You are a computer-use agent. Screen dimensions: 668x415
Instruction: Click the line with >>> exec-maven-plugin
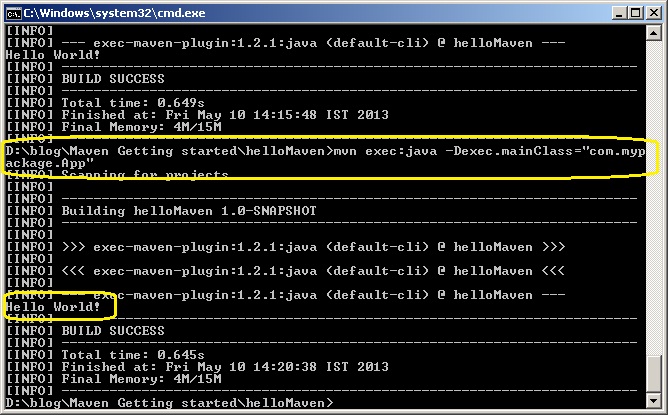[x=285, y=247]
